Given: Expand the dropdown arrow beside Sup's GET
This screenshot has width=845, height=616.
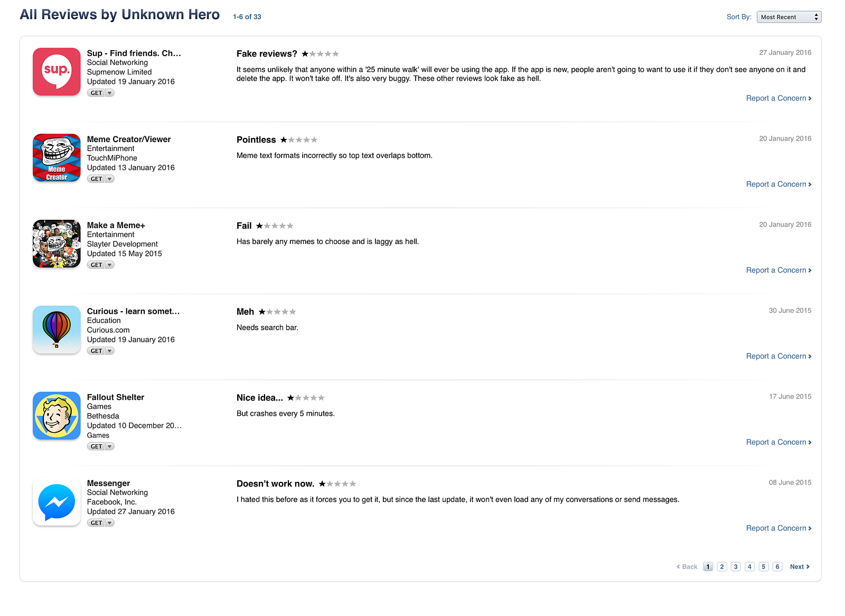Looking at the screenshot, I should click(110, 93).
